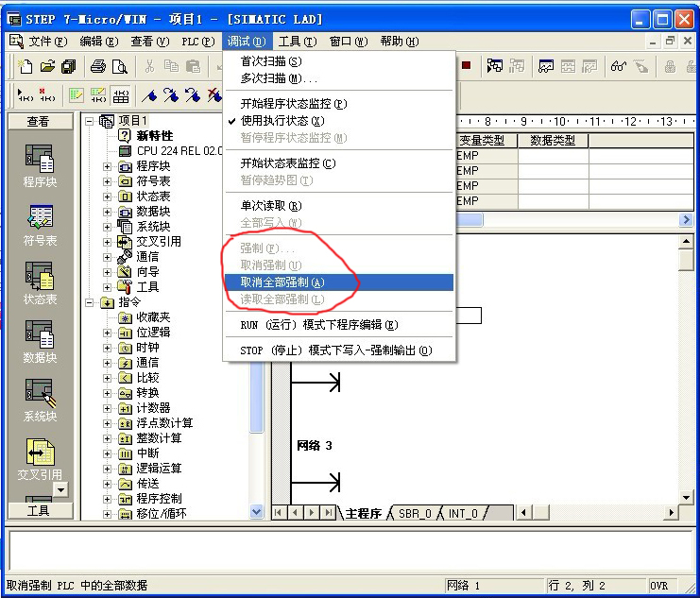Open the 工具 menu in menu bar
Viewport: 700px width, 598px height.
pyautogui.click(x=298, y=42)
